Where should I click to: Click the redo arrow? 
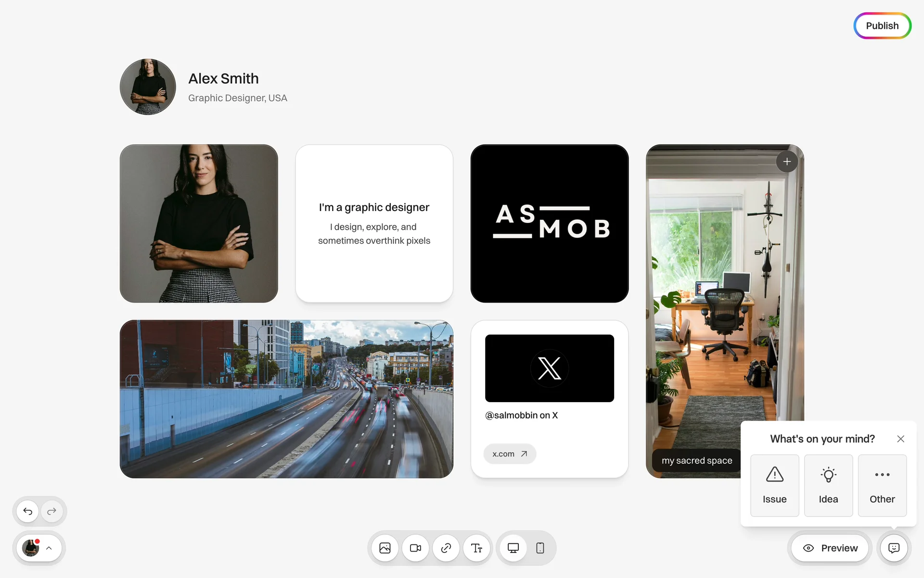52,511
